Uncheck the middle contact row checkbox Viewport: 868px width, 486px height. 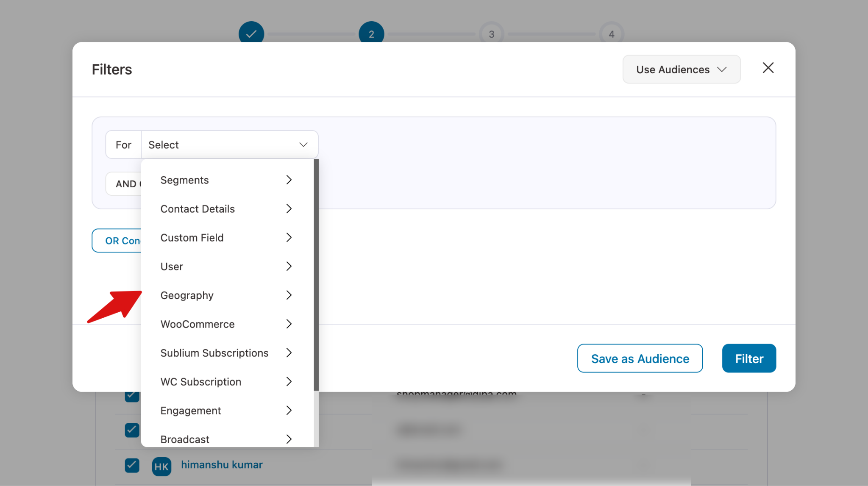pyautogui.click(x=132, y=430)
